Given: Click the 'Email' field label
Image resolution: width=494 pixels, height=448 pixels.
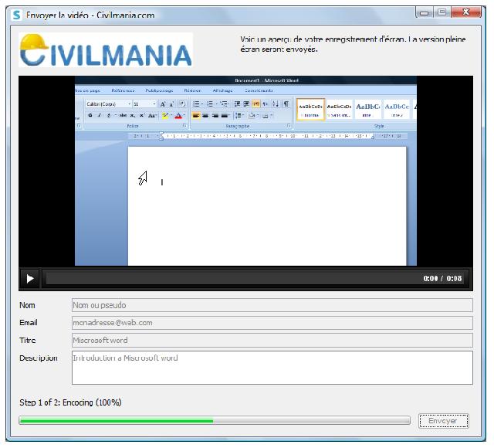Looking at the screenshot, I should pyautogui.click(x=29, y=323).
